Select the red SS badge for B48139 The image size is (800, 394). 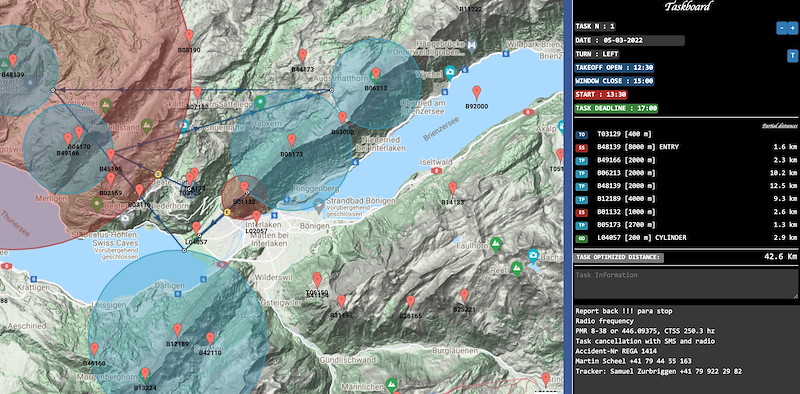point(582,148)
